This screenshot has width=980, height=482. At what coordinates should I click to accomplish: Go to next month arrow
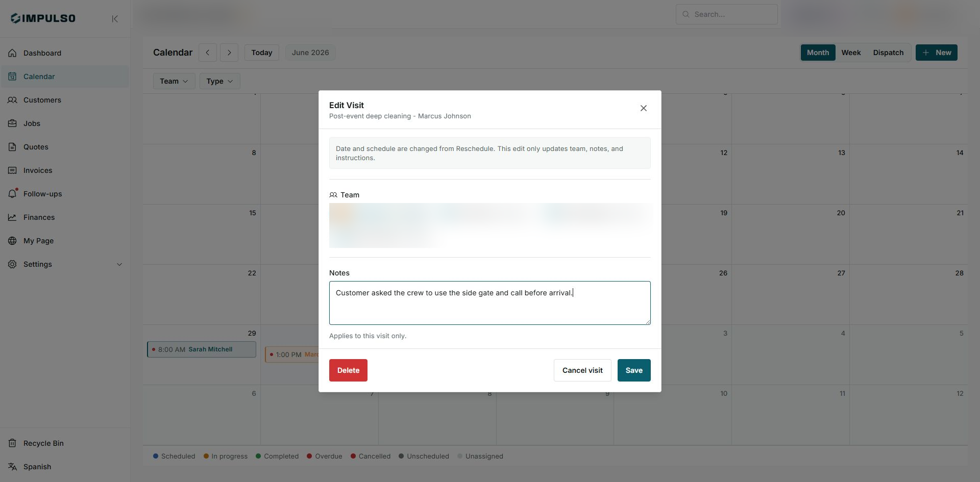229,53
